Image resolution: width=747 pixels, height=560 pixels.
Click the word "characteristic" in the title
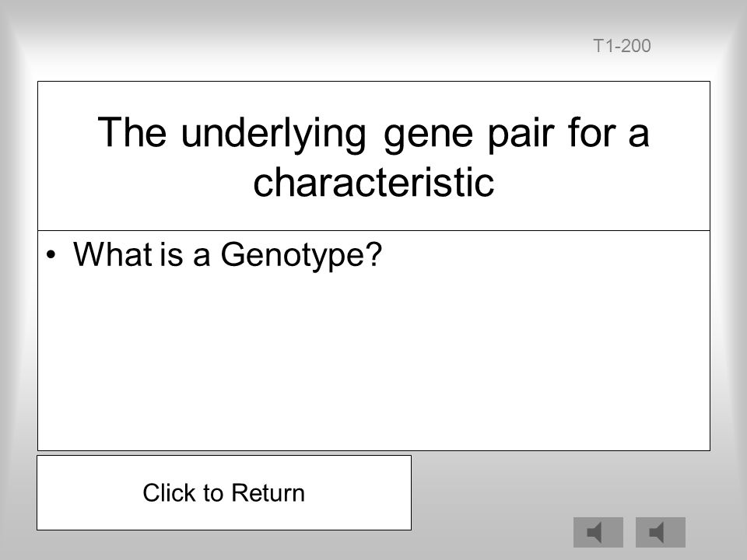tap(373, 182)
